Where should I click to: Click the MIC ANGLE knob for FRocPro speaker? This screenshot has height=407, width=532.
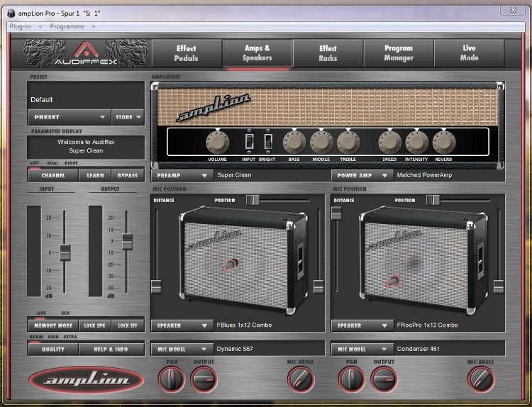pyautogui.click(x=481, y=379)
